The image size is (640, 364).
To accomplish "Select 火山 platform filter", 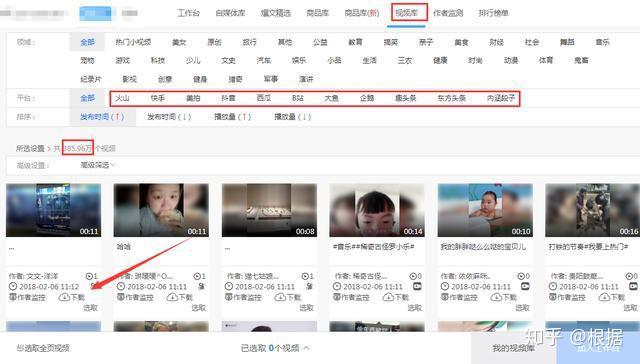I will coord(122,98).
